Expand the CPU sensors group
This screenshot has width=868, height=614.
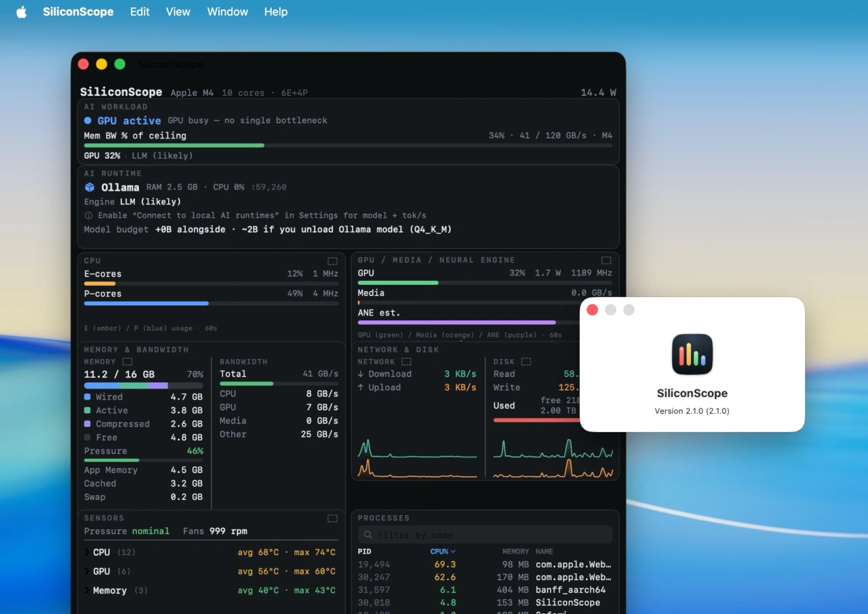click(87, 552)
